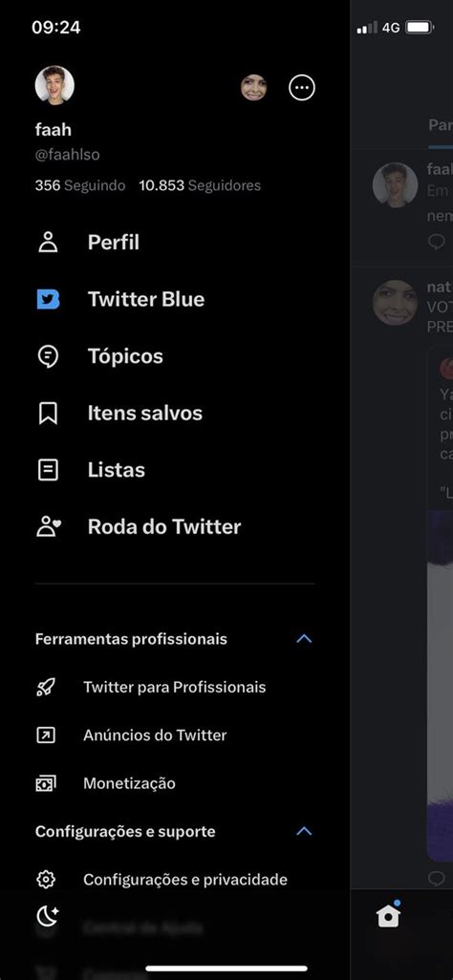Tap the Twitter Blue logo icon
453x980 pixels.
pyautogui.click(x=48, y=299)
